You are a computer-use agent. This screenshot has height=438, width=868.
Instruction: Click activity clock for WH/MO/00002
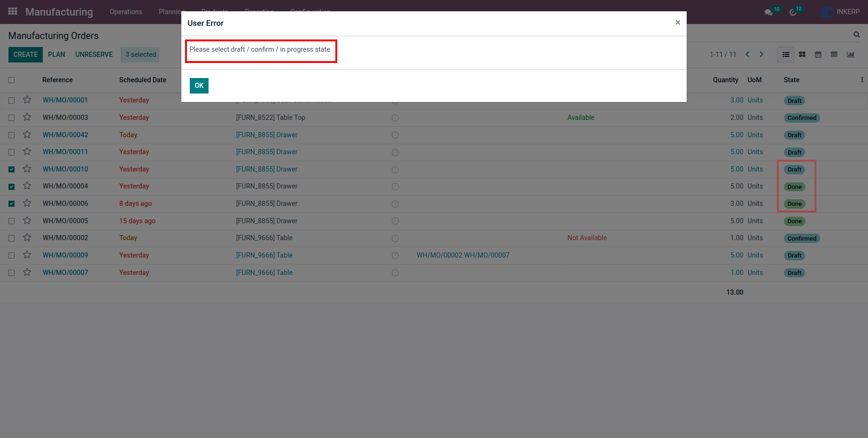395,238
